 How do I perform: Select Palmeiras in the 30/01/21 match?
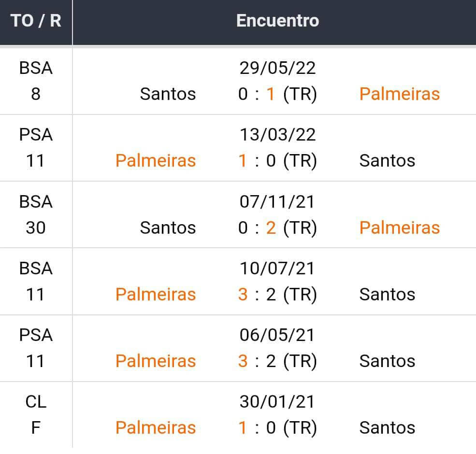pyautogui.click(x=156, y=427)
